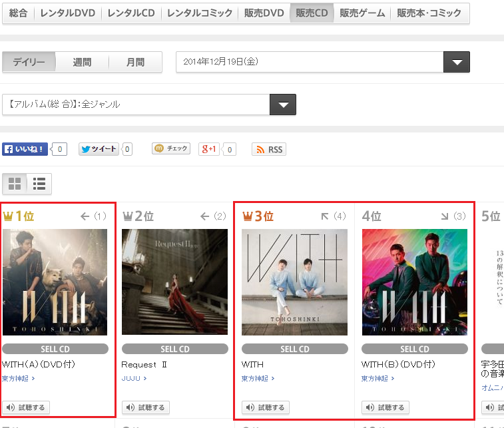Open the レンタルDVD tab

click(69, 13)
